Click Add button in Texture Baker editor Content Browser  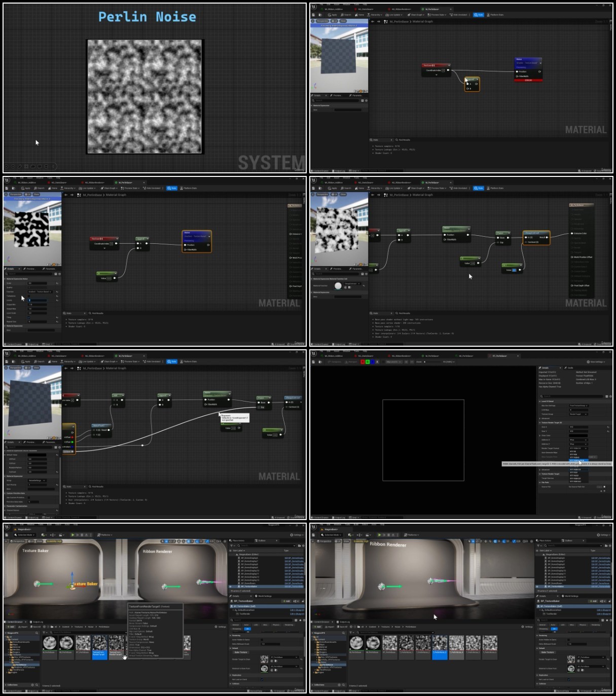pos(11,627)
